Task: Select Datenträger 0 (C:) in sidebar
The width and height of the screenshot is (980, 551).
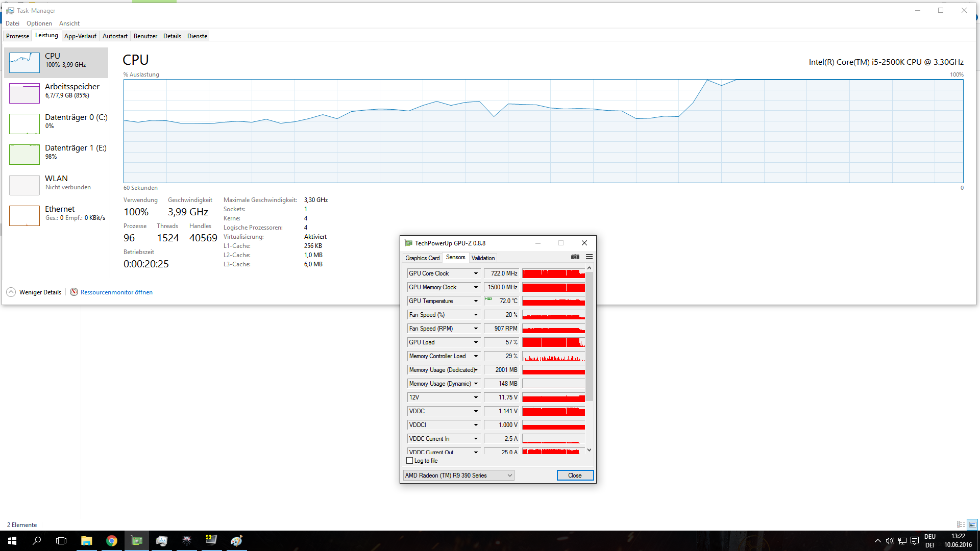Action: point(56,124)
